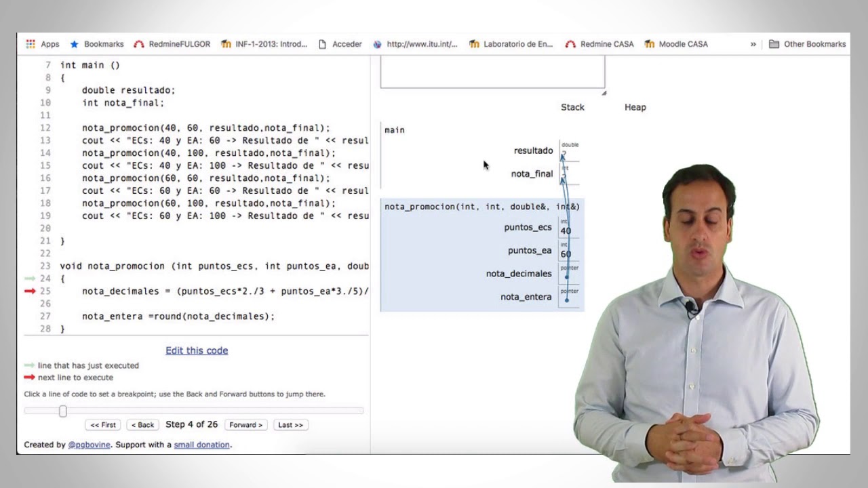Advance with the Forward button
This screenshot has height=488, width=868.
click(245, 425)
